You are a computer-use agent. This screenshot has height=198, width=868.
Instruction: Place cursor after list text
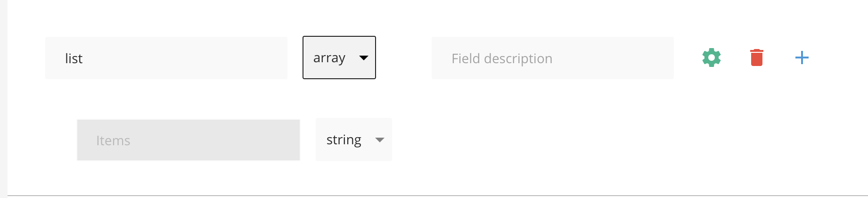coord(83,58)
